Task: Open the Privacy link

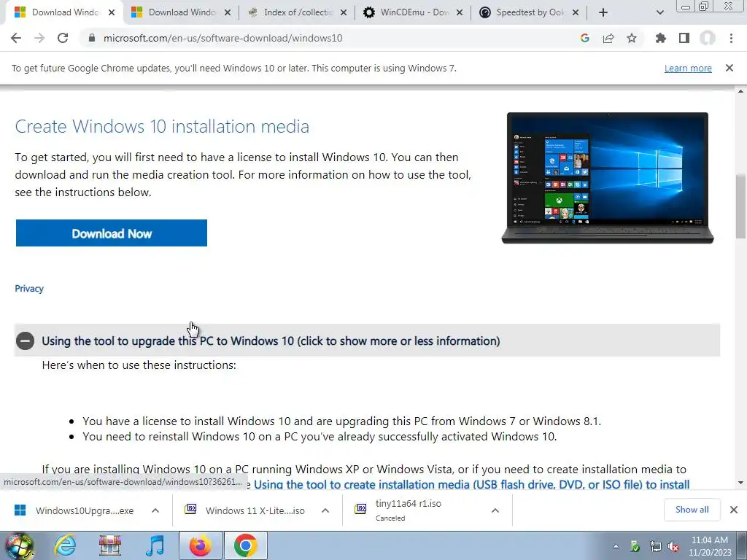Action: point(29,289)
